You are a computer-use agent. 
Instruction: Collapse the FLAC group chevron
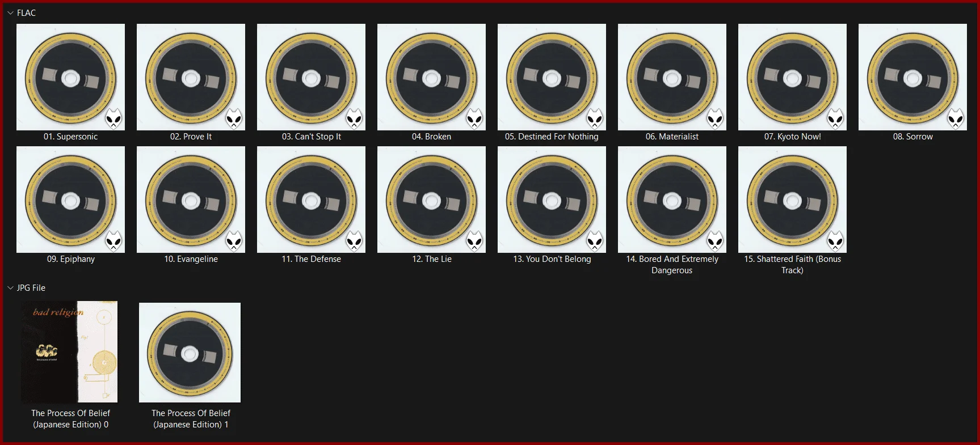coord(10,13)
